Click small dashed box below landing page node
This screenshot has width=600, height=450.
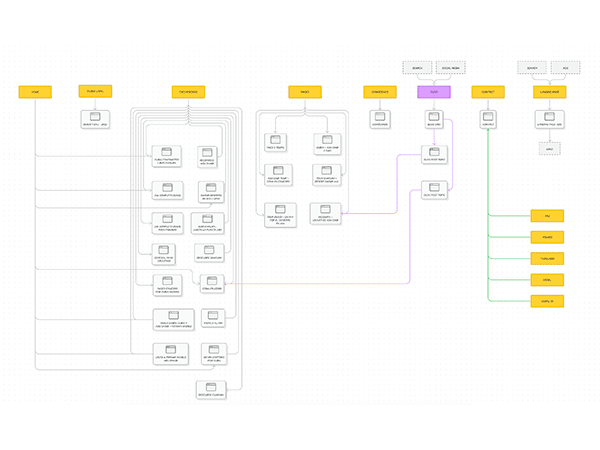pos(549,148)
